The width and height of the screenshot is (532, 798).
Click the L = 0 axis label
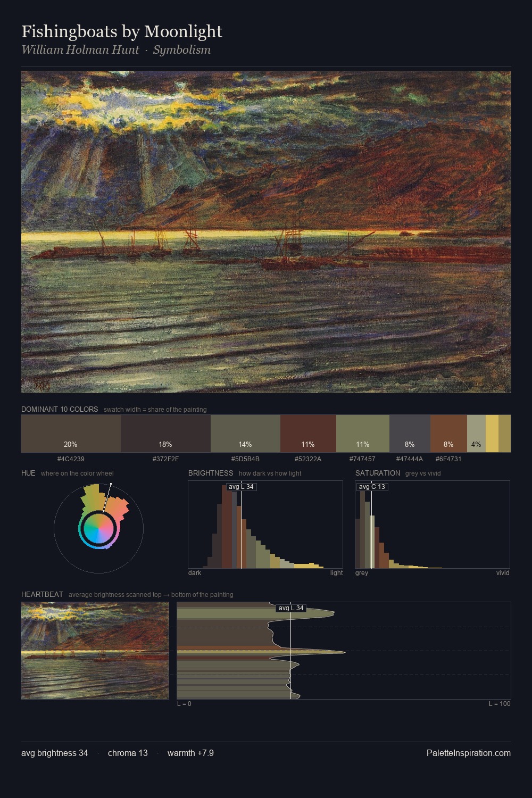[x=184, y=704]
